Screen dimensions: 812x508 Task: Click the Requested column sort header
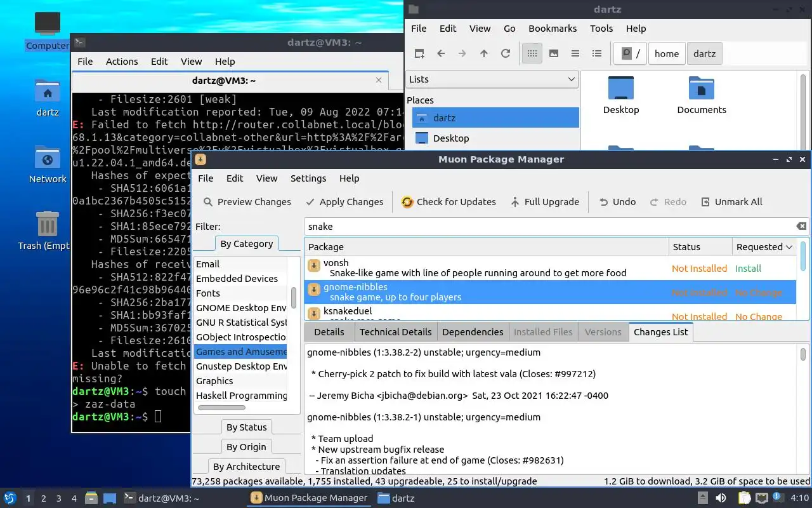tap(764, 247)
